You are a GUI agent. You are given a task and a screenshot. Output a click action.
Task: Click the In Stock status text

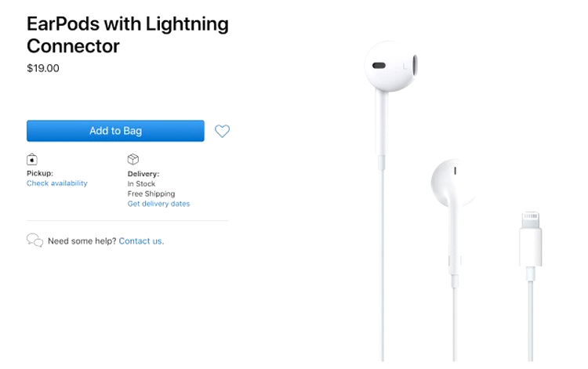pyautogui.click(x=141, y=184)
